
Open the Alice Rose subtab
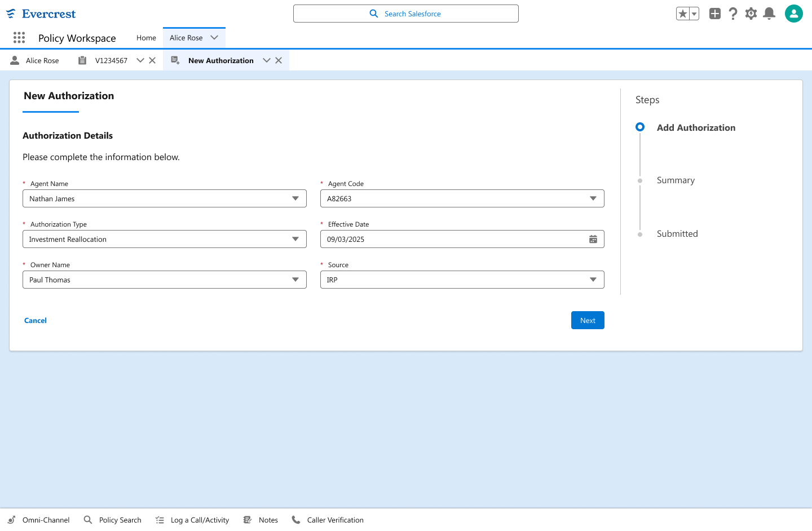(x=35, y=60)
